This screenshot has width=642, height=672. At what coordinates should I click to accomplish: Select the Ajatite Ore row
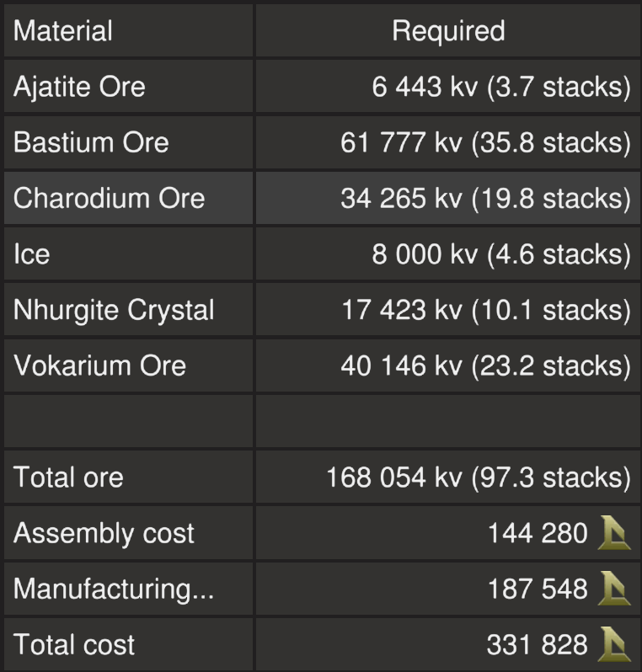(79, 87)
